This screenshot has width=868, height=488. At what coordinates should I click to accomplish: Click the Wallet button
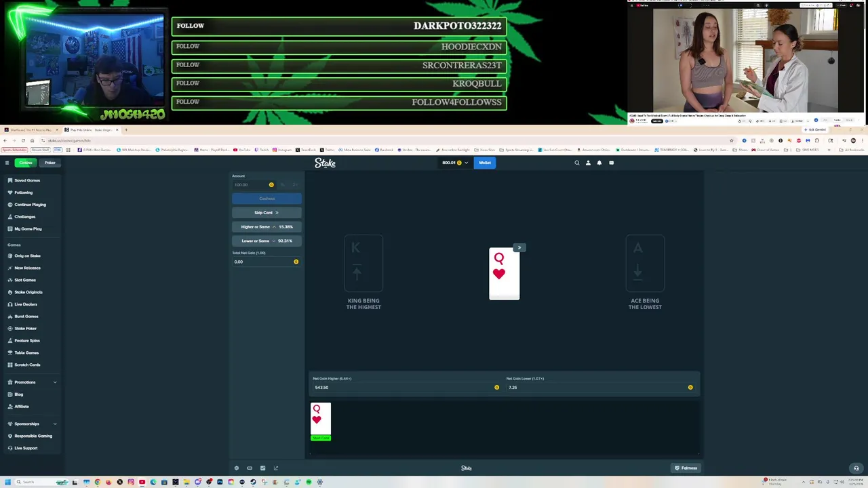pyautogui.click(x=485, y=163)
